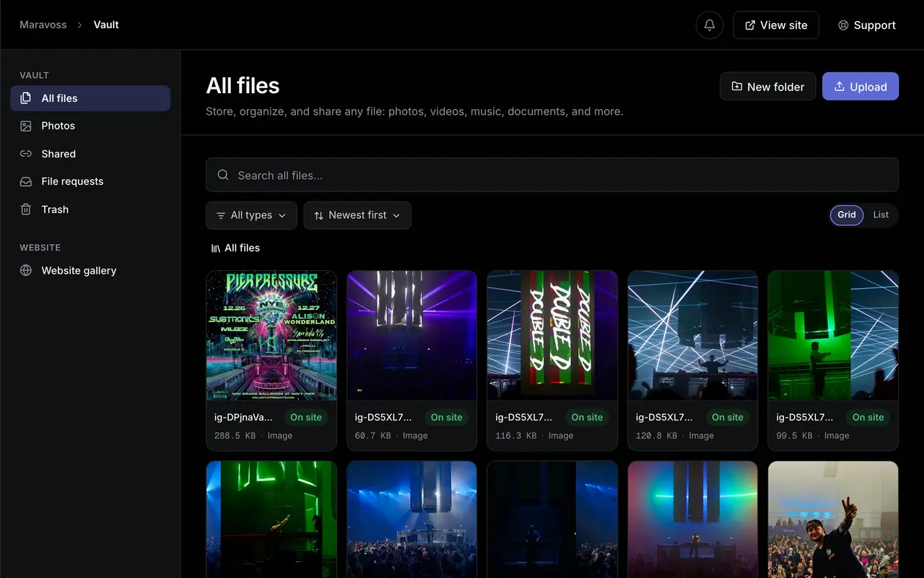Create a New folder
Image resolution: width=924 pixels, height=578 pixels.
click(x=767, y=86)
